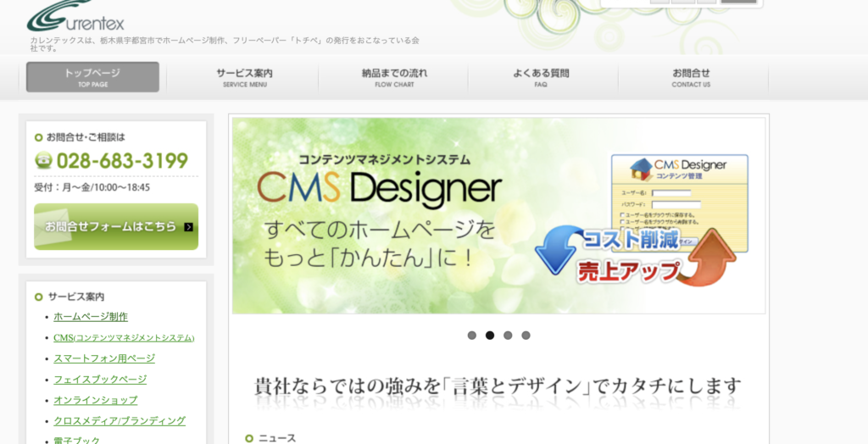
Task: Click the お問合せフォームはこちら button
Action: click(116, 226)
